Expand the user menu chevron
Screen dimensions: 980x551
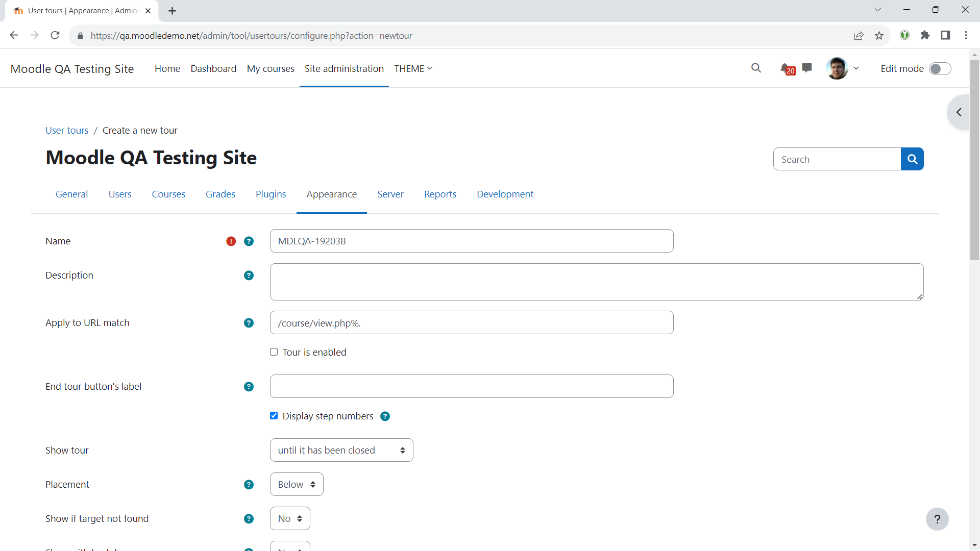click(856, 68)
